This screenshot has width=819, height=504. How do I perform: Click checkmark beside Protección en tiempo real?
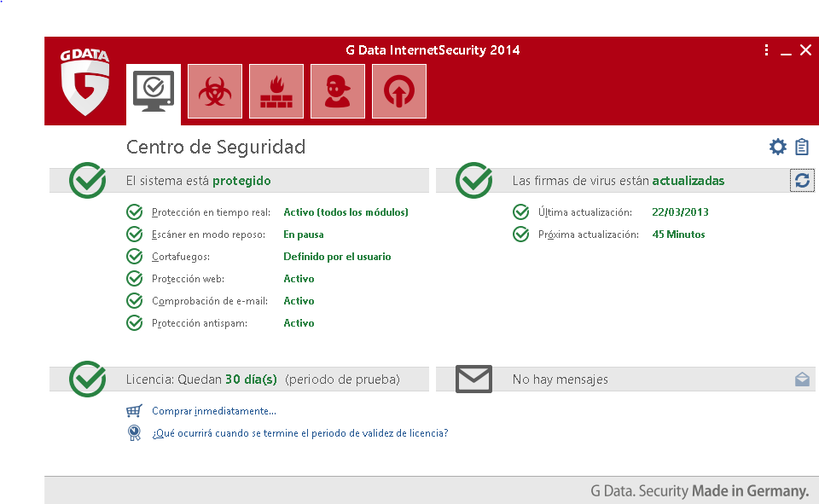click(135, 212)
